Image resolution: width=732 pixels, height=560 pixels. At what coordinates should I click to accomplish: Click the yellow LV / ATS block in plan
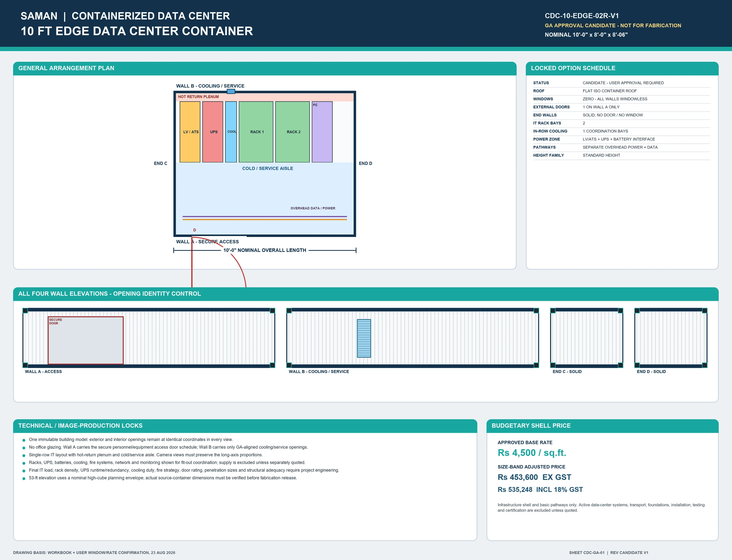point(190,132)
